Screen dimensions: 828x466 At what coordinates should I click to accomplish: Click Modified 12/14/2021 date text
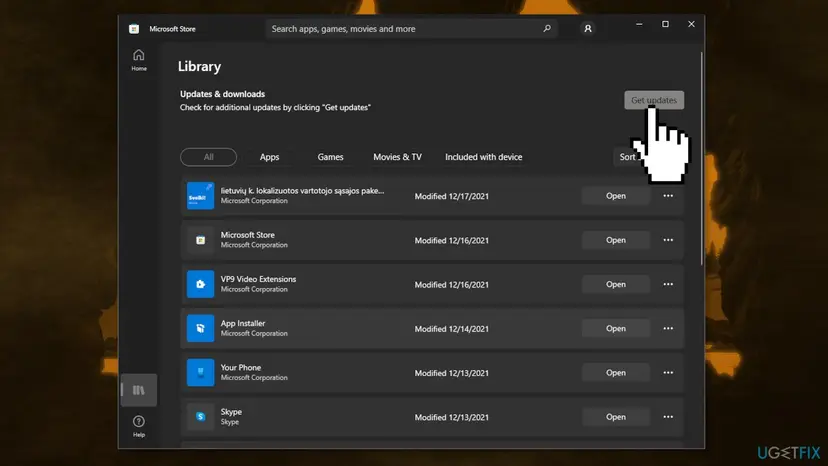(x=451, y=329)
